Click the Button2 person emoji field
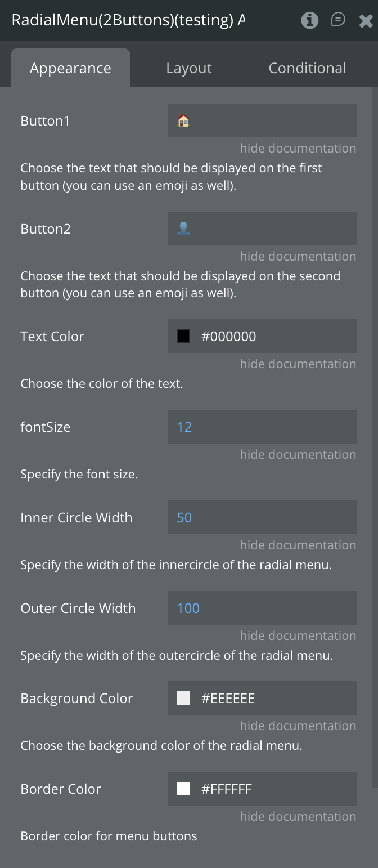This screenshot has width=378, height=868. (x=262, y=229)
